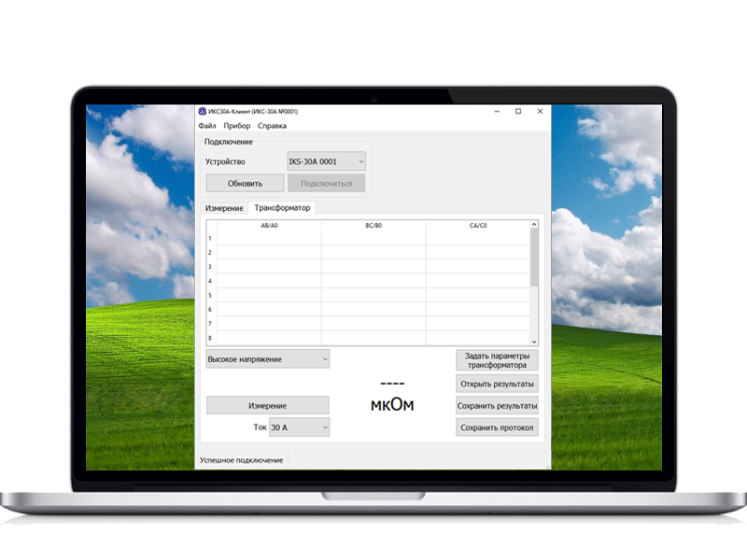Click the table scrollbar up arrow
Image resolution: width=747 pixels, height=560 pixels.
coord(534,224)
